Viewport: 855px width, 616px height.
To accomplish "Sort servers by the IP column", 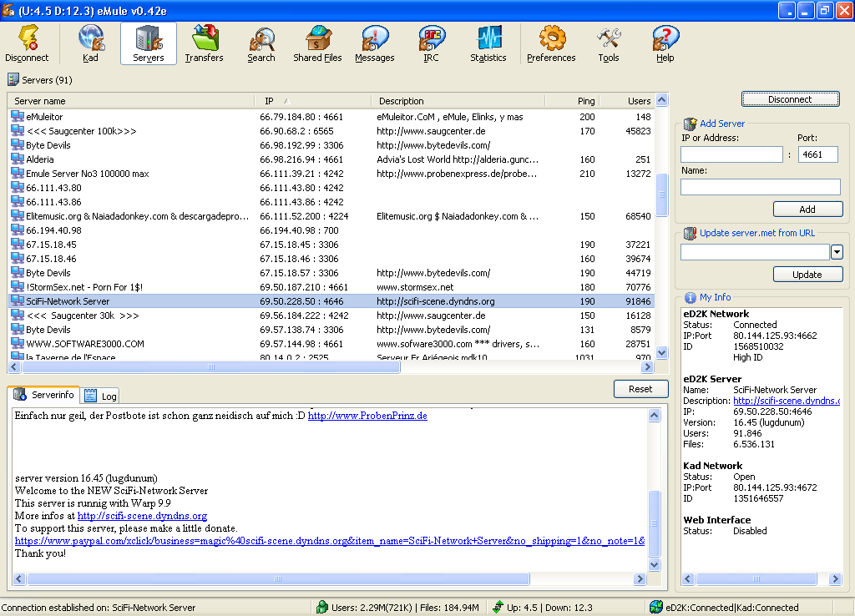I will [313, 101].
